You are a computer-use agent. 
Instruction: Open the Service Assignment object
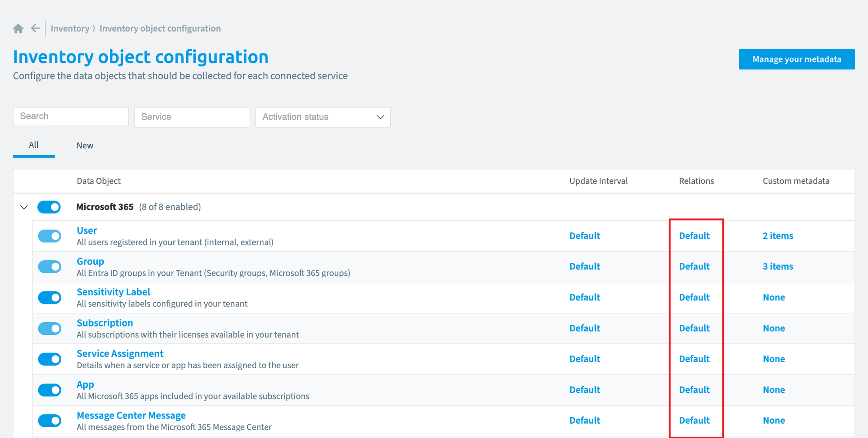pos(120,354)
